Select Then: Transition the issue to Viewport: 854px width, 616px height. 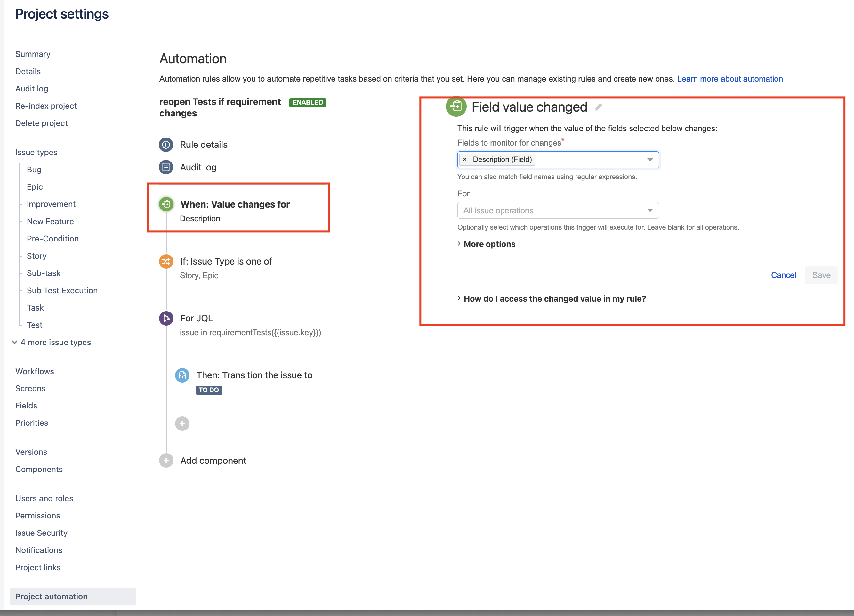coord(254,375)
